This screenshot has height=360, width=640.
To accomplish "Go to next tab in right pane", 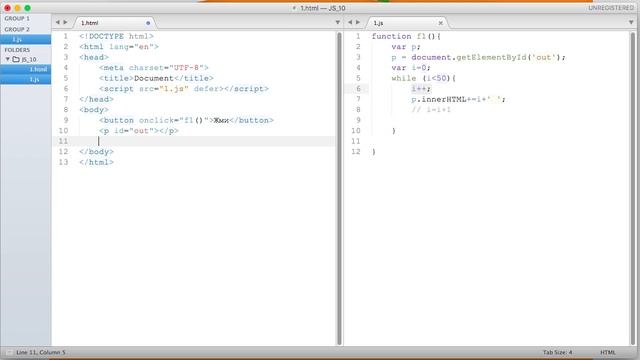I will 358,22.
